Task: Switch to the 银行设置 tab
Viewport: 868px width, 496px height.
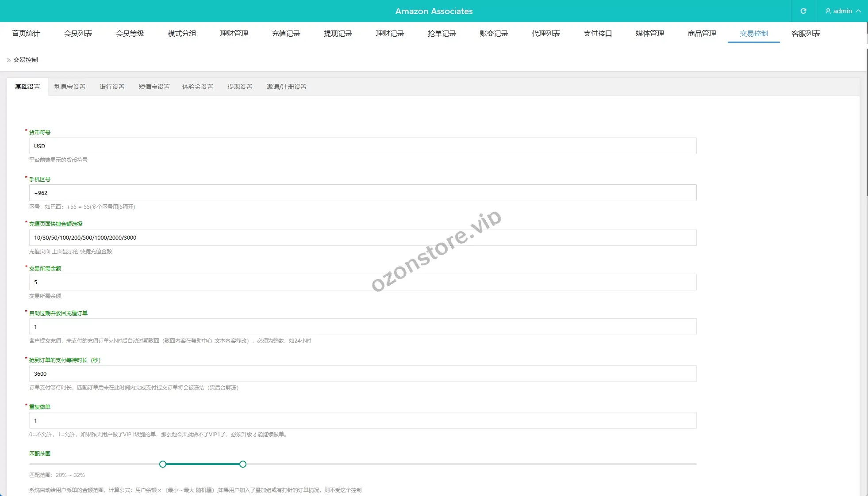Action: [112, 87]
